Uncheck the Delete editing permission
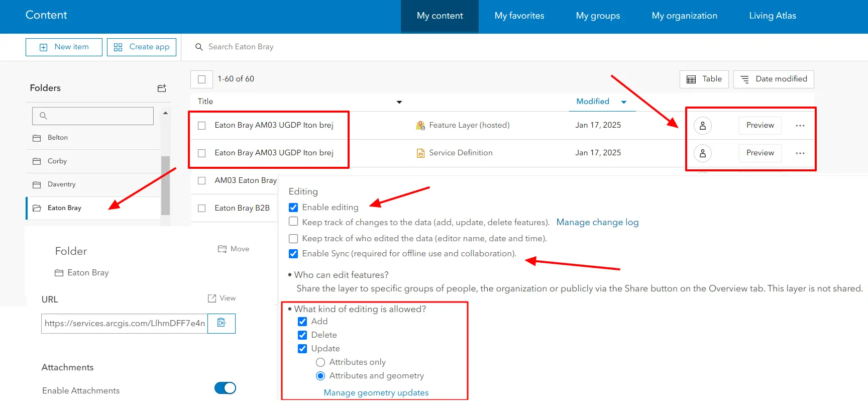This screenshot has width=868, height=404. click(x=302, y=335)
